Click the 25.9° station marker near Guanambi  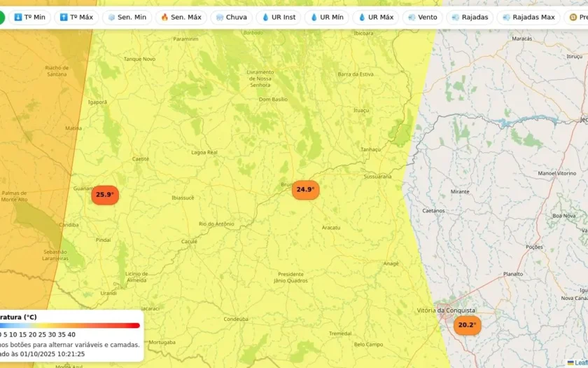[x=105, y=195]
